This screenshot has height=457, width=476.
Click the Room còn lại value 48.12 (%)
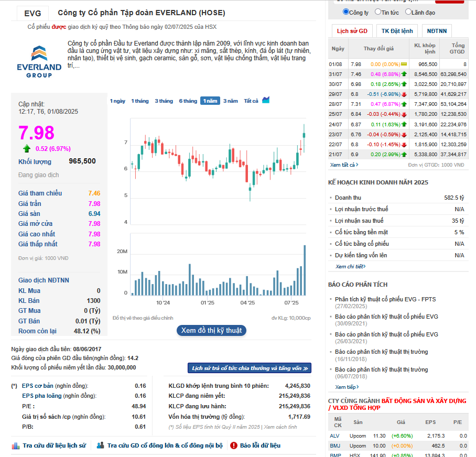point(87,331)
